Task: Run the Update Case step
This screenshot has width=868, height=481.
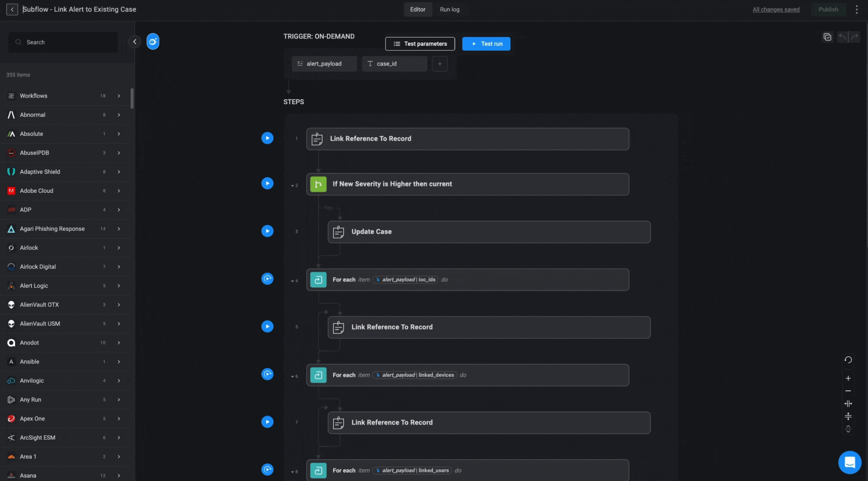Action: (x=267, y=231)
